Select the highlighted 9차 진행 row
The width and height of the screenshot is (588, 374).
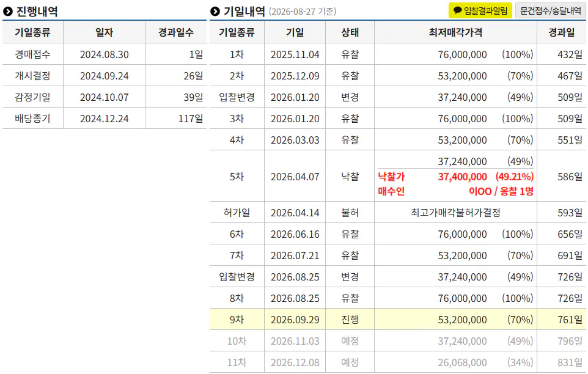[x=397, y=319]
